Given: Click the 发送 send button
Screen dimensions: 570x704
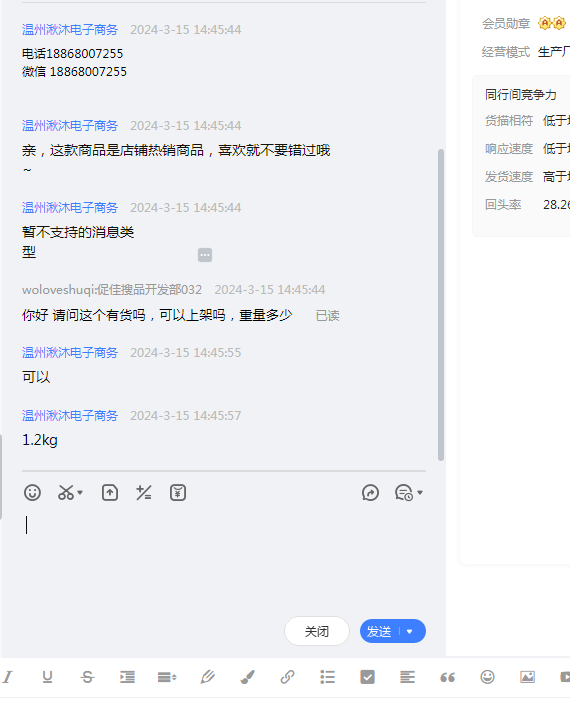Looking at the screenshot, I should 379,631.
